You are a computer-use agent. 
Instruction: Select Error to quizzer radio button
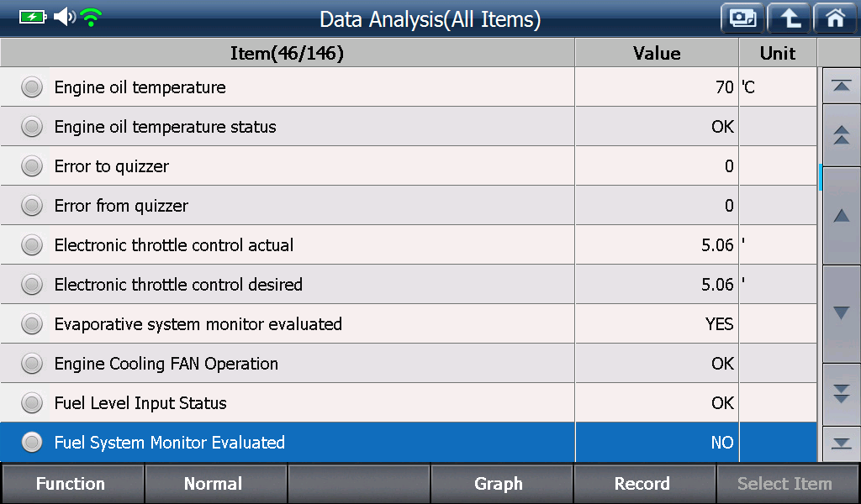[x=32, y=166]
